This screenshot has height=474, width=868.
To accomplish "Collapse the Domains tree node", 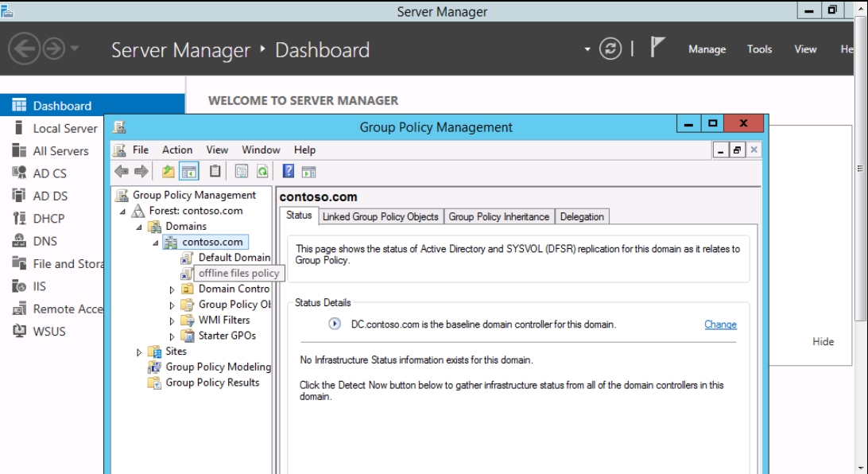I will pos(139,227).
